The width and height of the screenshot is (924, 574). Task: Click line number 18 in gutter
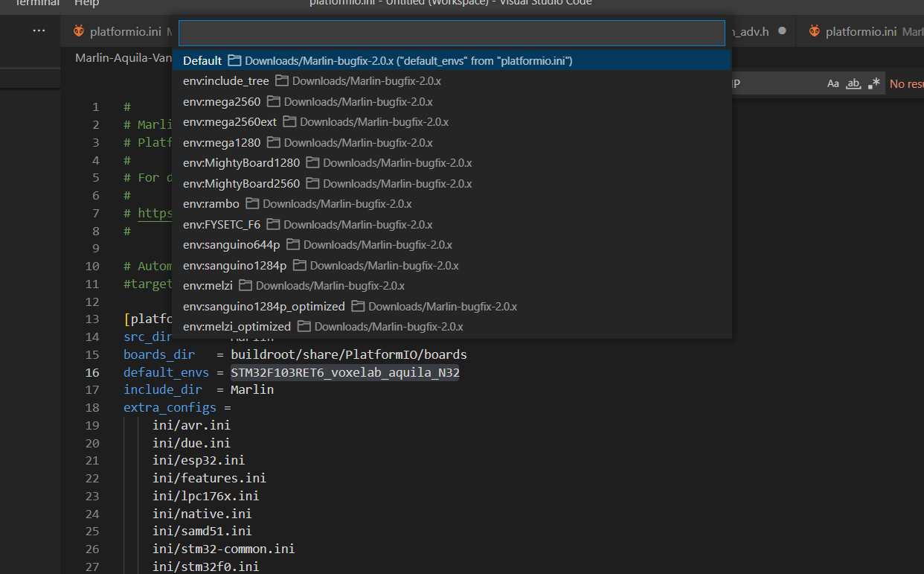[x=92, y=408]
